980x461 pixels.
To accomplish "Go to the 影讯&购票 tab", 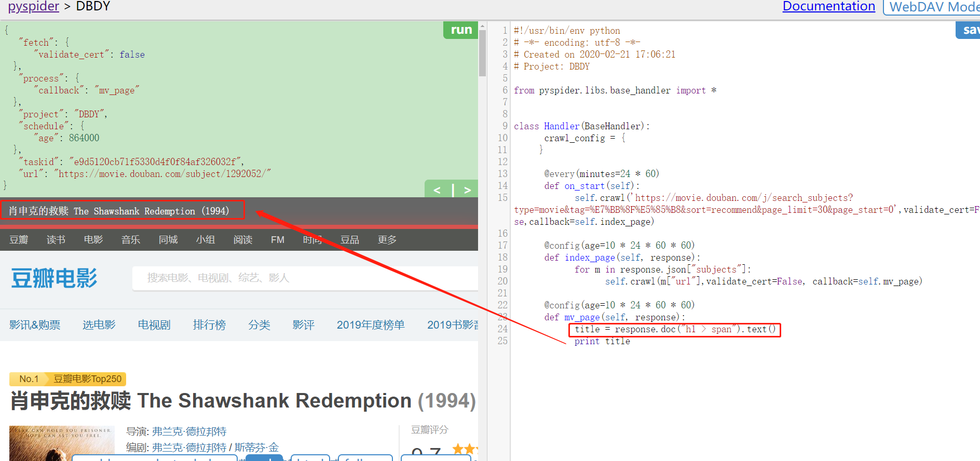I will [35, 325].
